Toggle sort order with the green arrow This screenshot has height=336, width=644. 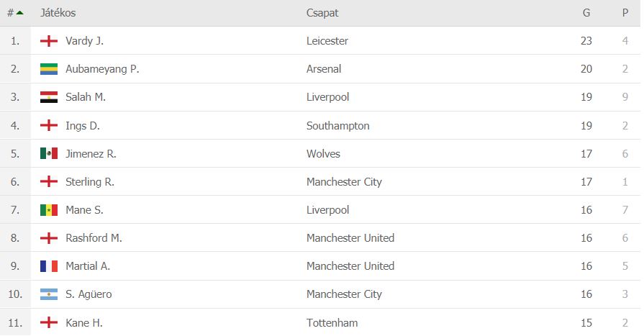pos(19,13)
